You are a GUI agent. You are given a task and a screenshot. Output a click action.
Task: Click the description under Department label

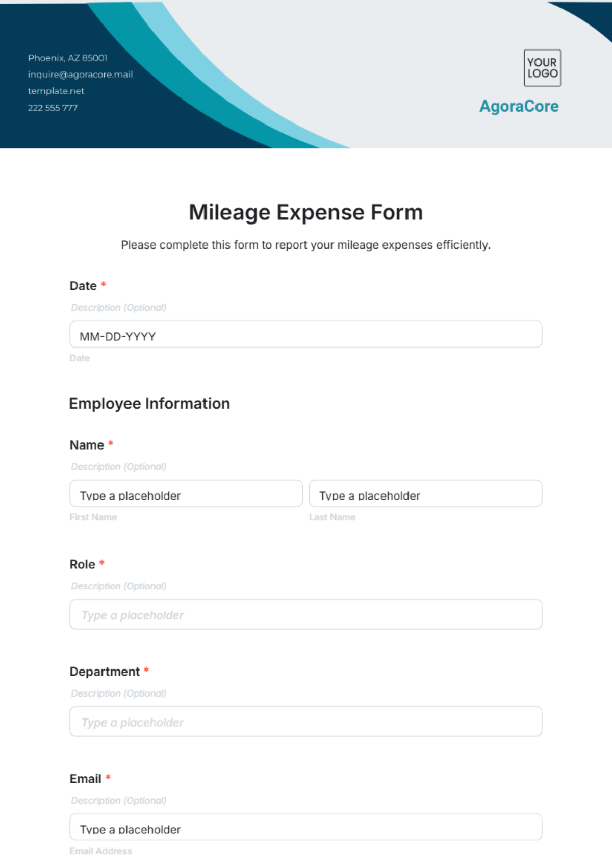coord(119,693)
